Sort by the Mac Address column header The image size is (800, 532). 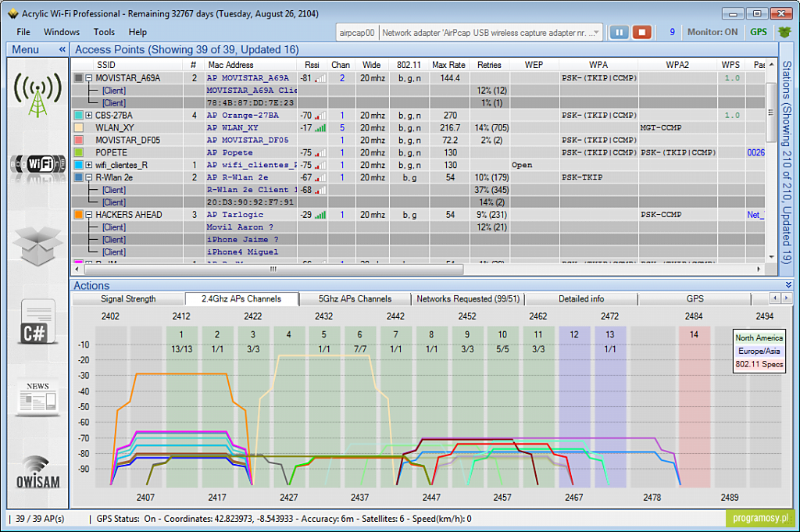click(230, 65)
